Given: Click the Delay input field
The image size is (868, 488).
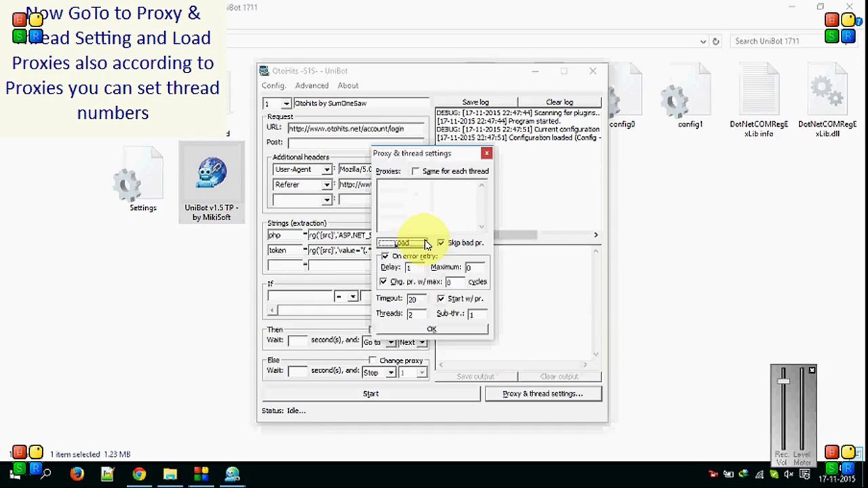Looking at the screenshot, I should [414, 268].
